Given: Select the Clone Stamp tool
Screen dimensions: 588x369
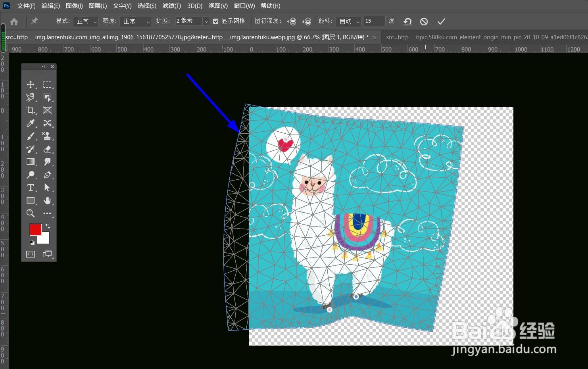Looking at the screenshot, I should coord(47,136).
